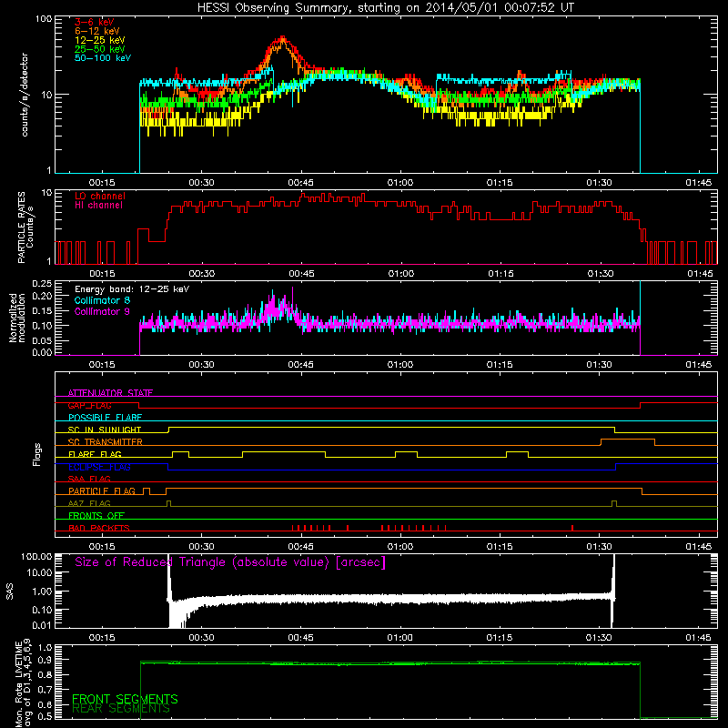728x728 pixels.
Task: Select the ECLIPSE_FLAG label
Action: coord(99,467)
